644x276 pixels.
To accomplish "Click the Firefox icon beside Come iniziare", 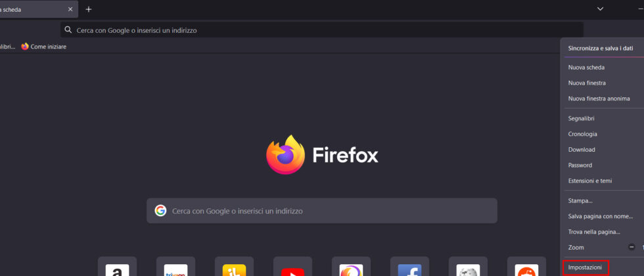I will pos(25,47).
